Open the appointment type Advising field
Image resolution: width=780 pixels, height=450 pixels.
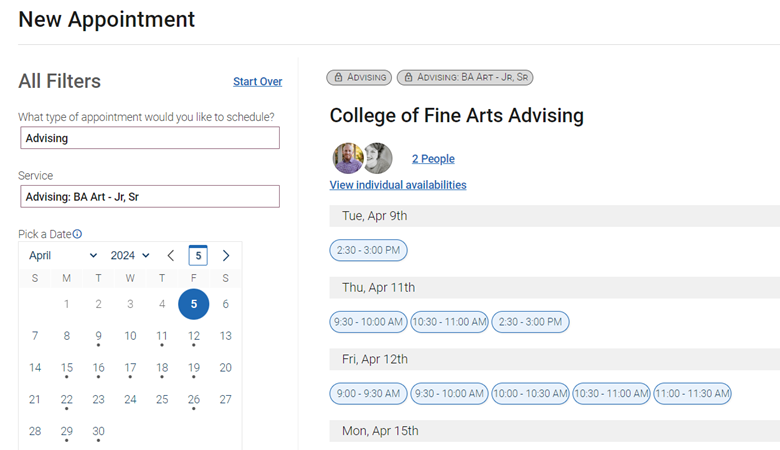click(x=149, y=138)
